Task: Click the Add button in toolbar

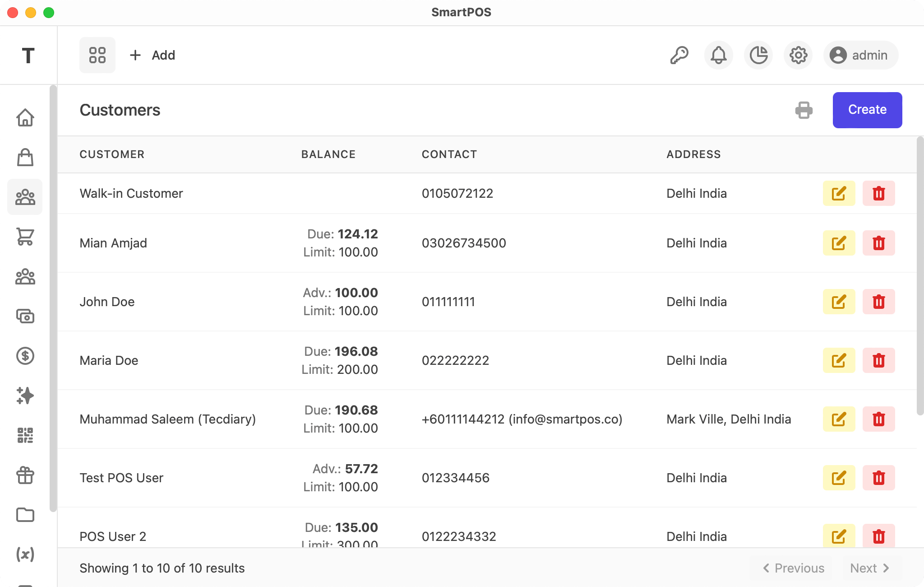Action: [152, 55]
